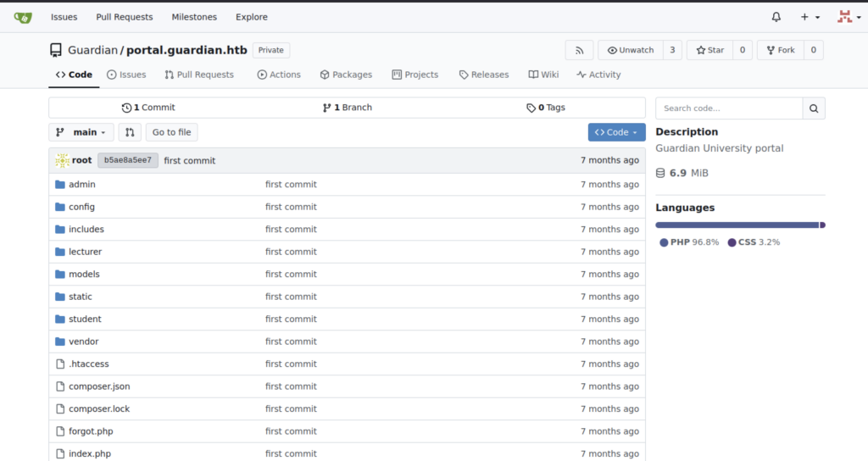Viewport: 868px width, 461px height.
Task: Expand the plus create menu
Action: (x=810, y=17)
